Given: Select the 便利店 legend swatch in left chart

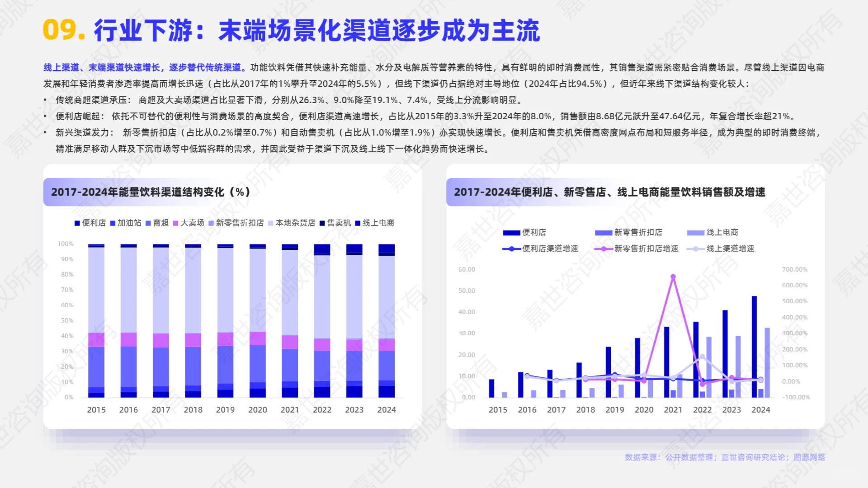Looking at the screenshot, I should pyautogui.click(x=77, y=223).
